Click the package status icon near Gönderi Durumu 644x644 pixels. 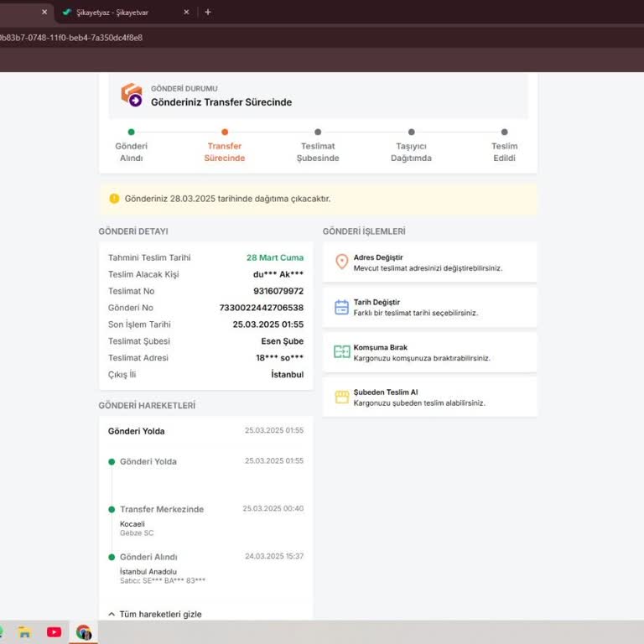pyautogui.click(x=132, y=95)
